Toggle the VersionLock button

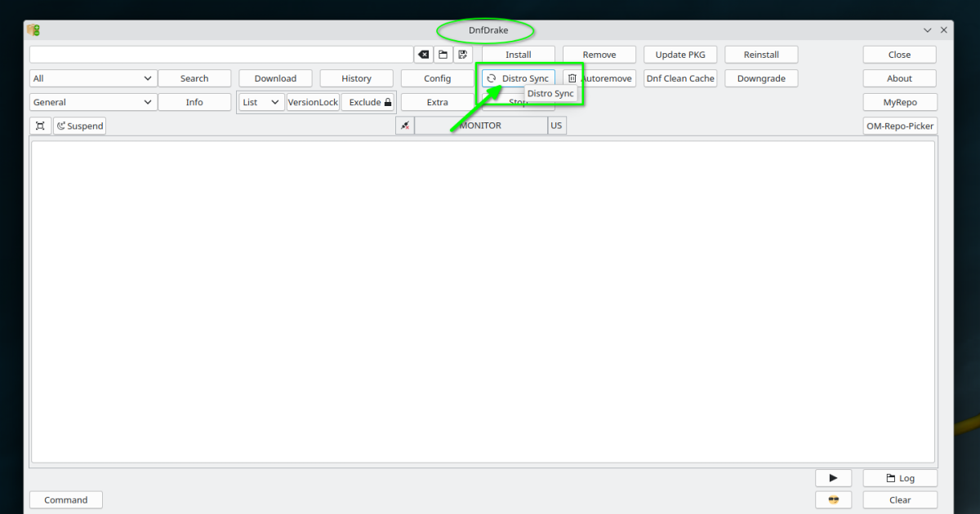313,102
